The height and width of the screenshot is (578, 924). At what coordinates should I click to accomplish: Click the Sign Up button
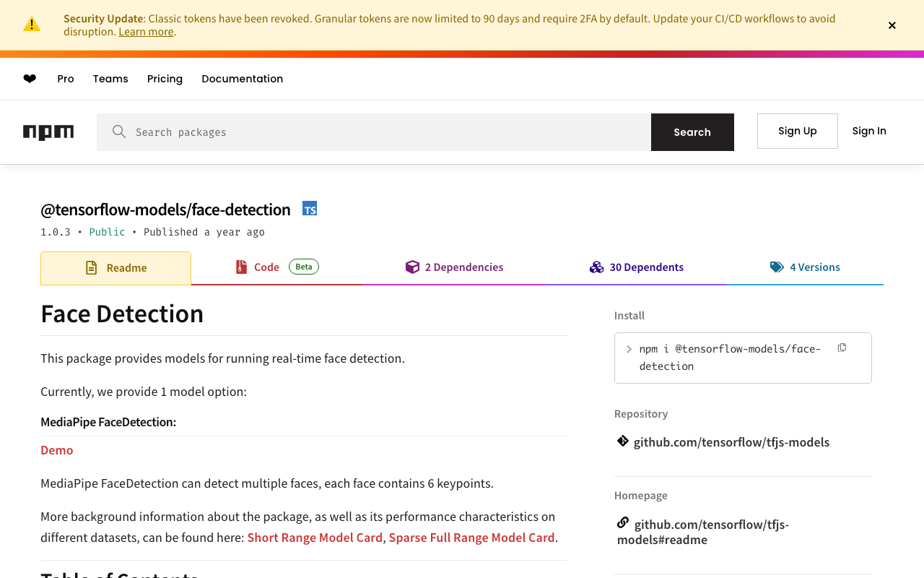[x=797, y=131]
